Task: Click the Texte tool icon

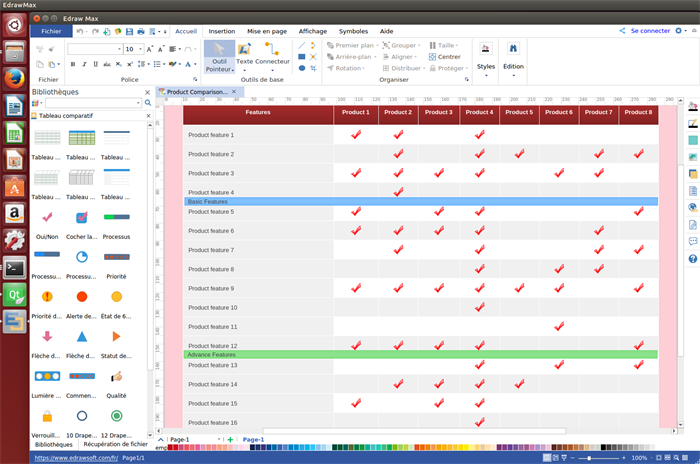Action: click(244, 50)
